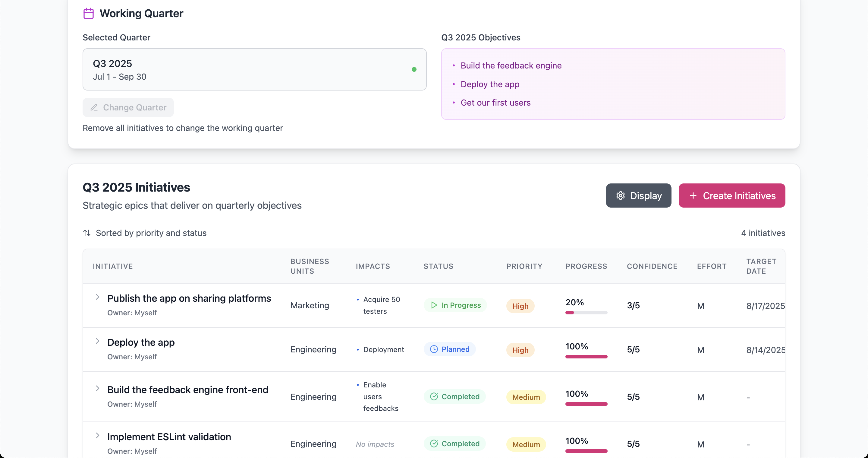
Task: Click the Deploy the app progress bar
Action: [586, 357]
